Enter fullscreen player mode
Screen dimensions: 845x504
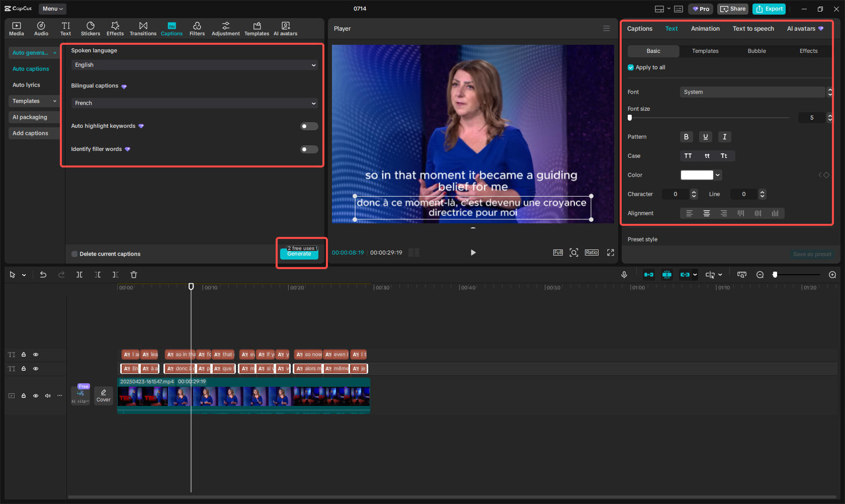click(611, 253)
